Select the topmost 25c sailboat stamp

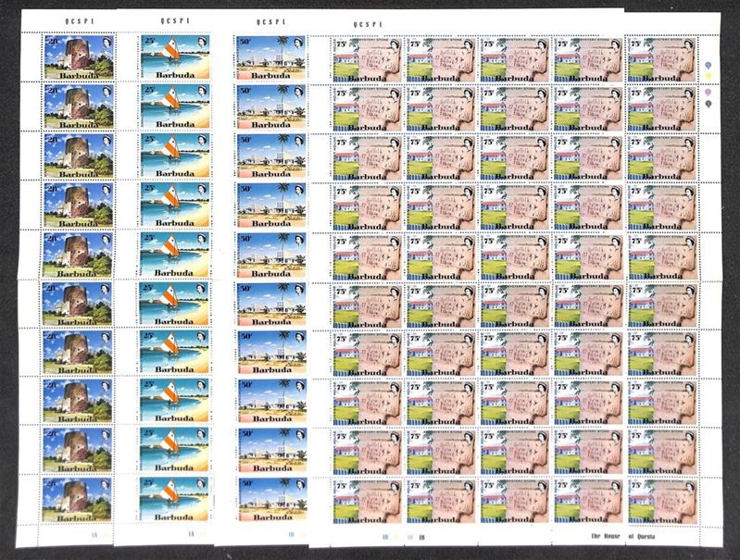[x=175, y=56]
